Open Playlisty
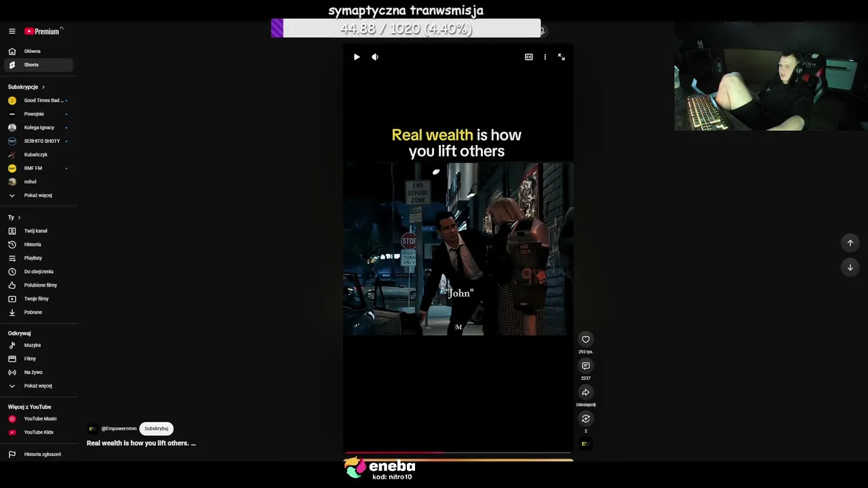 [39, 258]
